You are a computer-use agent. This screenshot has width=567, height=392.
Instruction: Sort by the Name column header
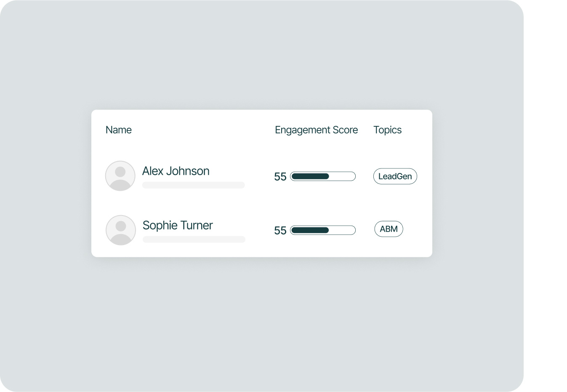pyautogui.click(x=118, y=130)
